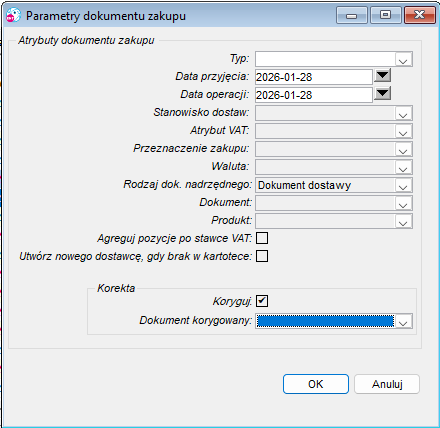Image resolution: width=440 pixels, height=428 pixels.
Task: Click the Korekta group label
Action: point(116,288)
